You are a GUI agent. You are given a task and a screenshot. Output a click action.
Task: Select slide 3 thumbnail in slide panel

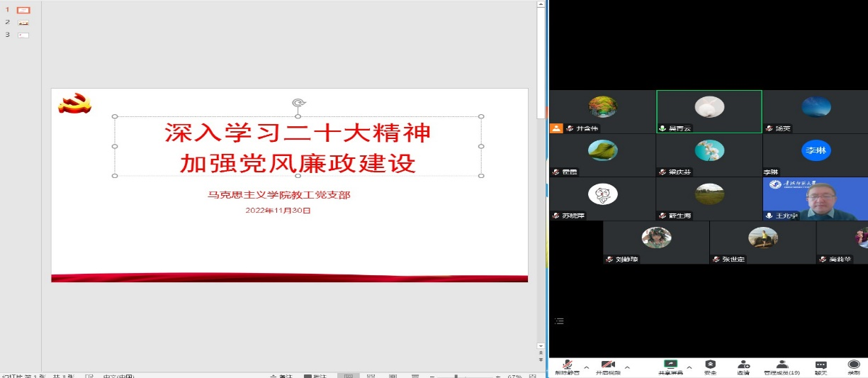[x=23, y=35]
